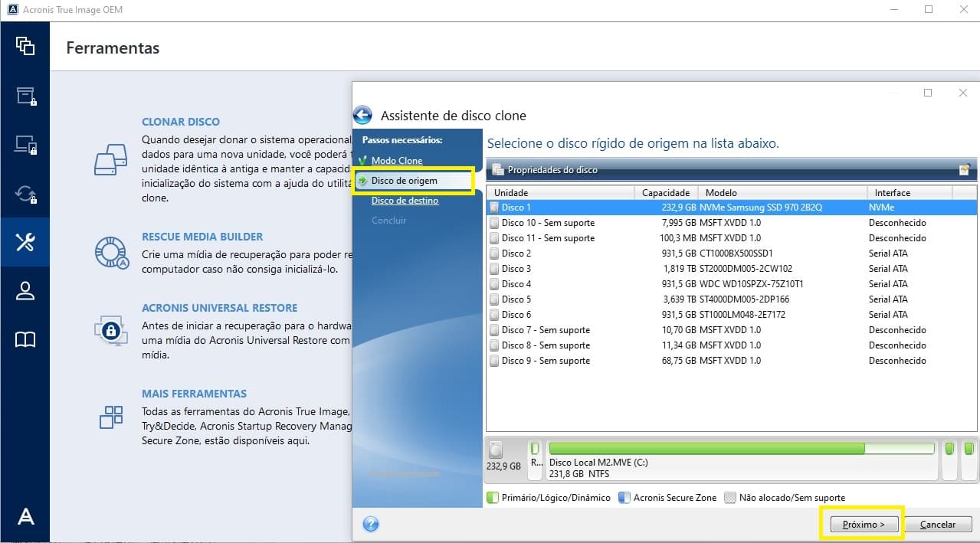Image resolution: width=980 pixels, height=543 pixels.
Task: Click the disk properties icon in toolbar
Action: coord(497,170)
